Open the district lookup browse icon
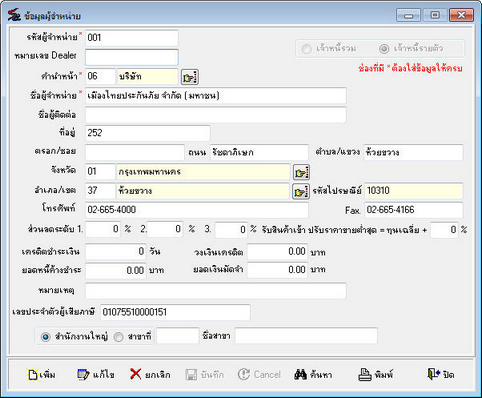Viewport: 482px width, 398px height. 301,192
